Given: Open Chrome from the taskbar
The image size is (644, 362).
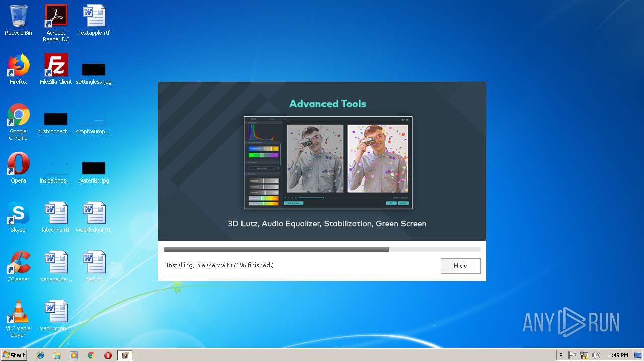Looking at the screenshot, I should (91, 355).
